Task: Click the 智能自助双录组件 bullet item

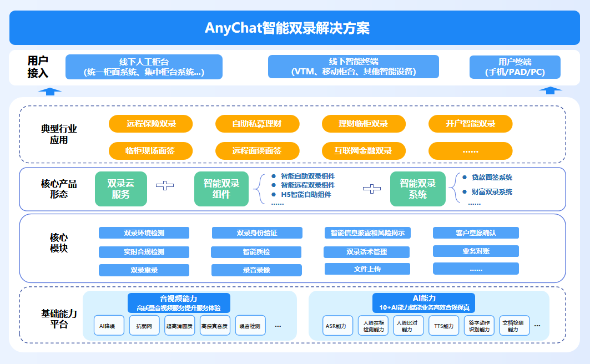Action: (x=303, y=176)
